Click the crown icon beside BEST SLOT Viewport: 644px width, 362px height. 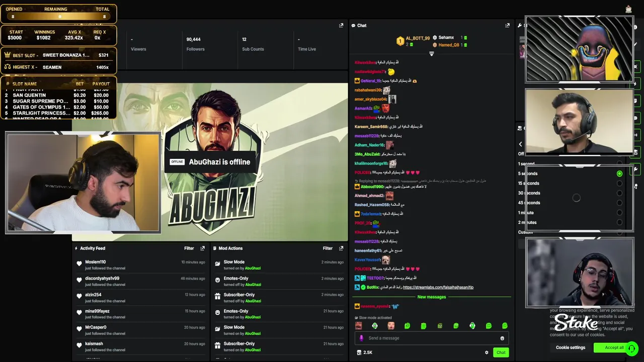click(7, 55)
